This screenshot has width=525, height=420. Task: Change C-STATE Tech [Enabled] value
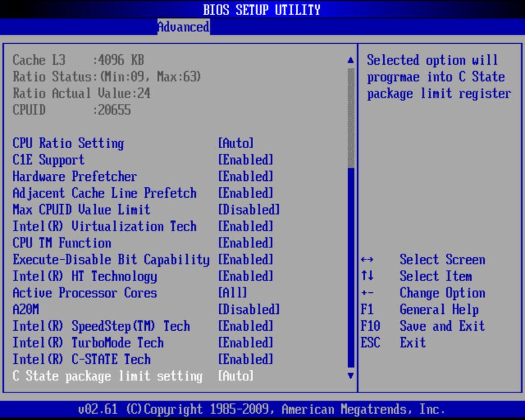tap(246, 359)
